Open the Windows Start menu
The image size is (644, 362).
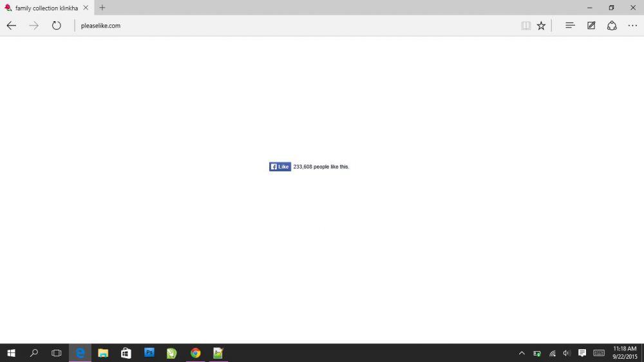point(11,353)
